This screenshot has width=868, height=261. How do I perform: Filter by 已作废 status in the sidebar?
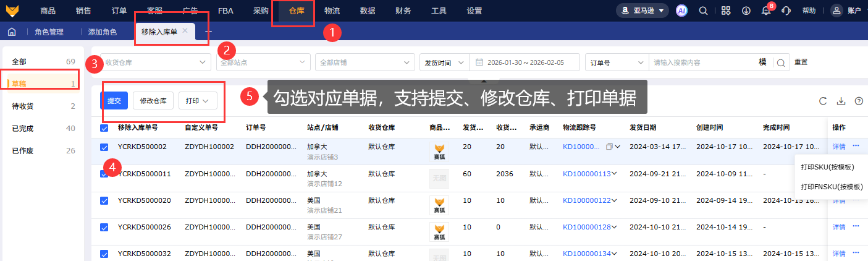[x=43, y=151]
